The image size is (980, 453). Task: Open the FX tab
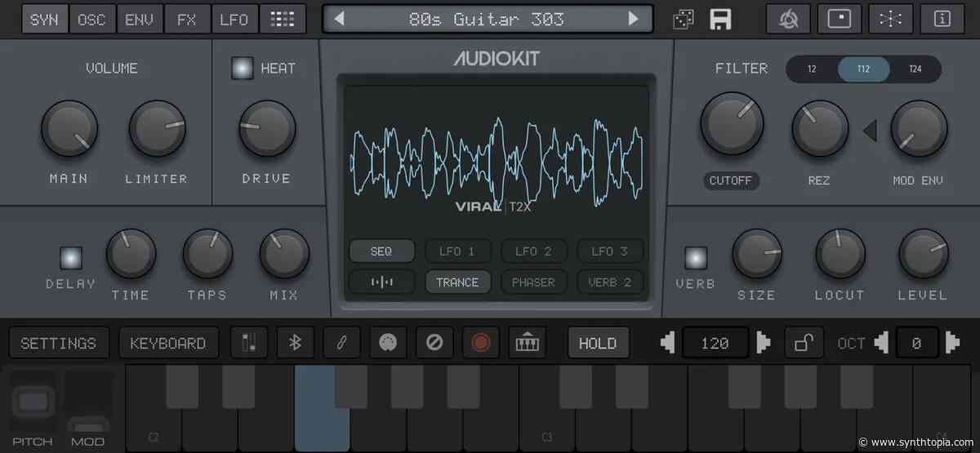point(186,19)
